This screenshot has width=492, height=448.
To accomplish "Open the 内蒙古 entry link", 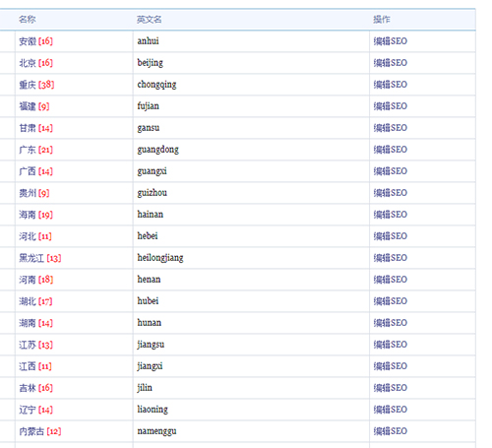I will 31,431.
